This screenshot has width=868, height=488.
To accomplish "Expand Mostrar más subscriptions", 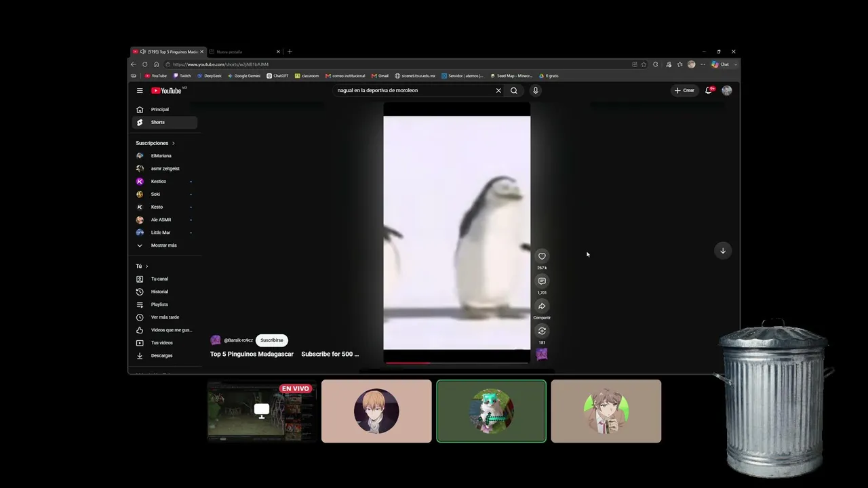I will [x=165, y=245].
